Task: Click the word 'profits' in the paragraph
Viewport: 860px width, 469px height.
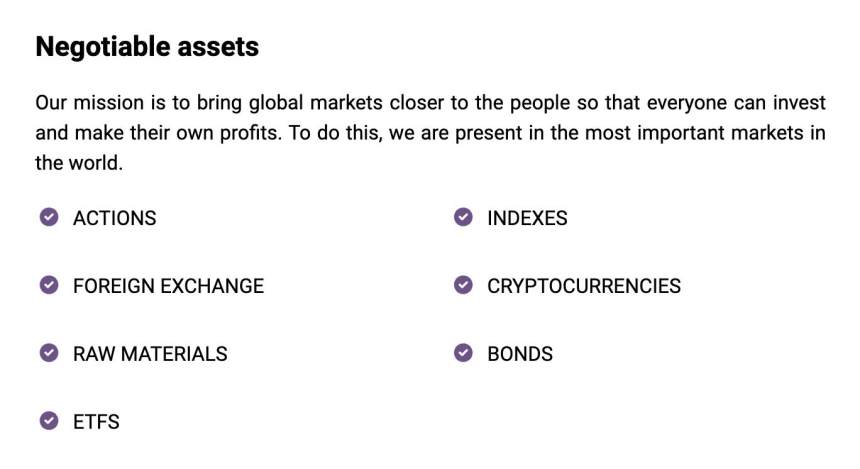Action: (249, 133)
